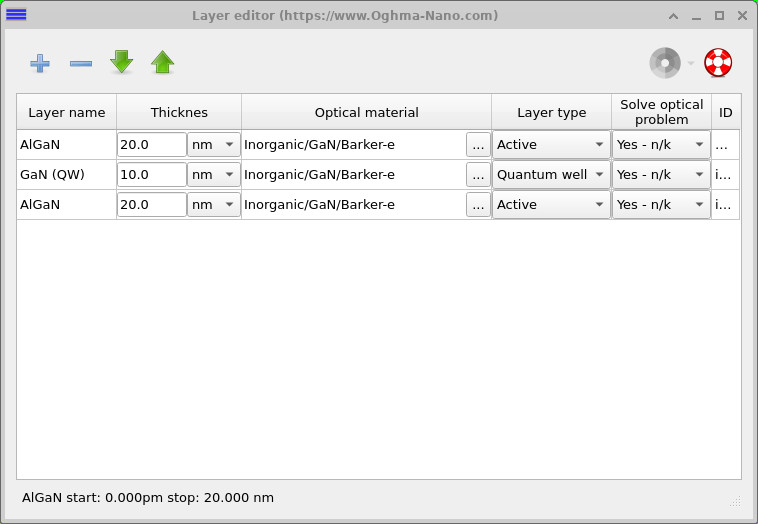758x524 pixels.
Task: Click optical material text in third AlGaN row
Action: (x=319, y=204)
